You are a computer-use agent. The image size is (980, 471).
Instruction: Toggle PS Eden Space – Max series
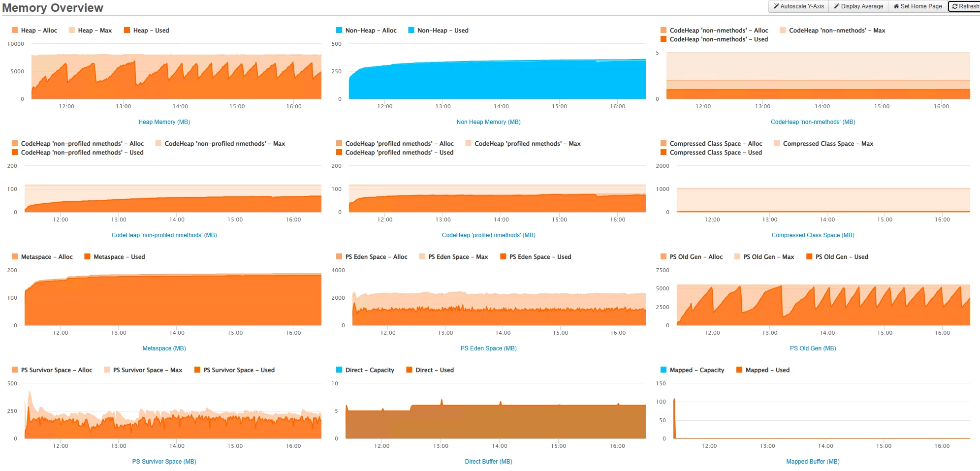tap(453, 257)
